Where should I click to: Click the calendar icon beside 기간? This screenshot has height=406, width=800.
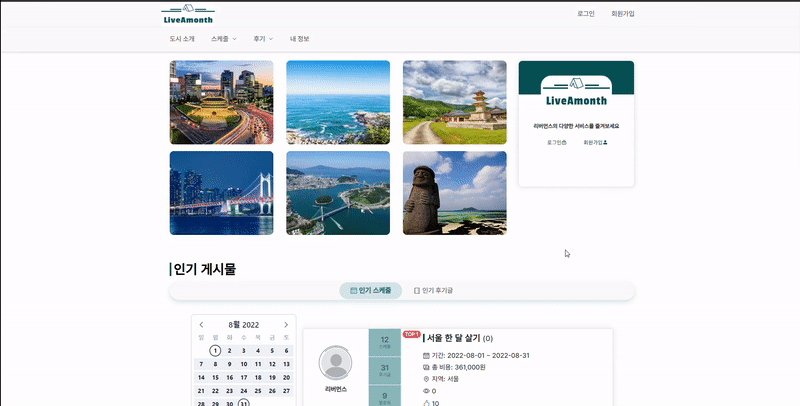click(427, 356)
